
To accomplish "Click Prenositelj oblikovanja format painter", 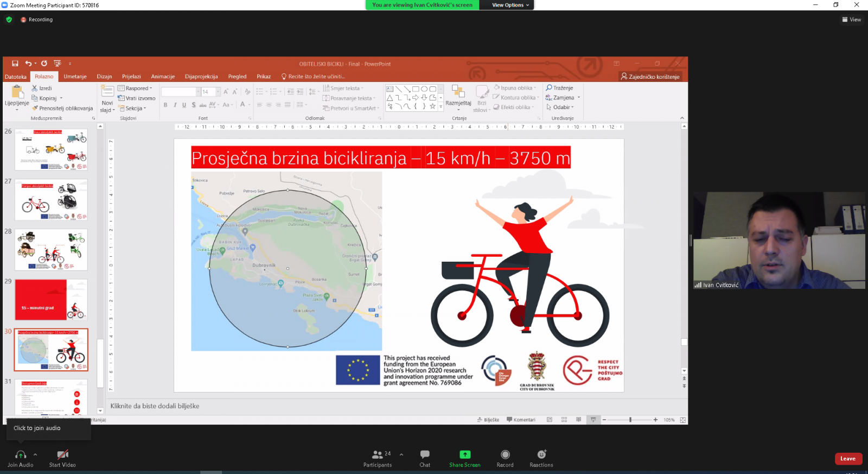I will (x=62, y=108).
